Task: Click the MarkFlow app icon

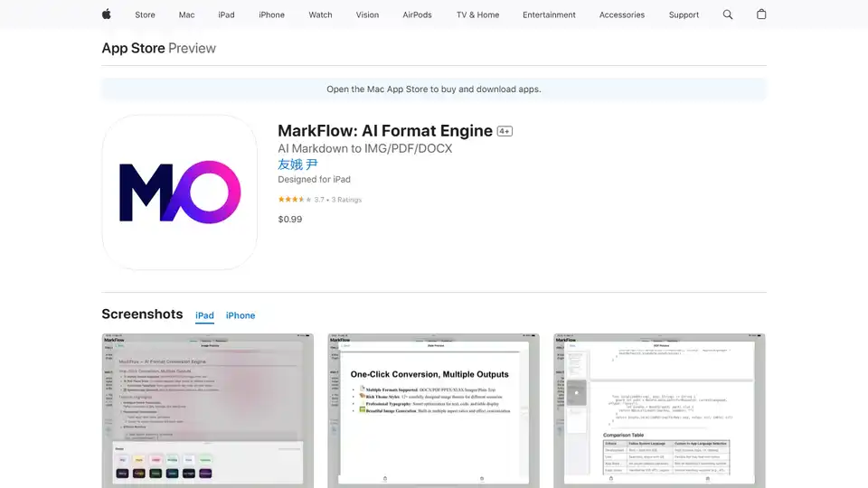Action: click(179, 192)
